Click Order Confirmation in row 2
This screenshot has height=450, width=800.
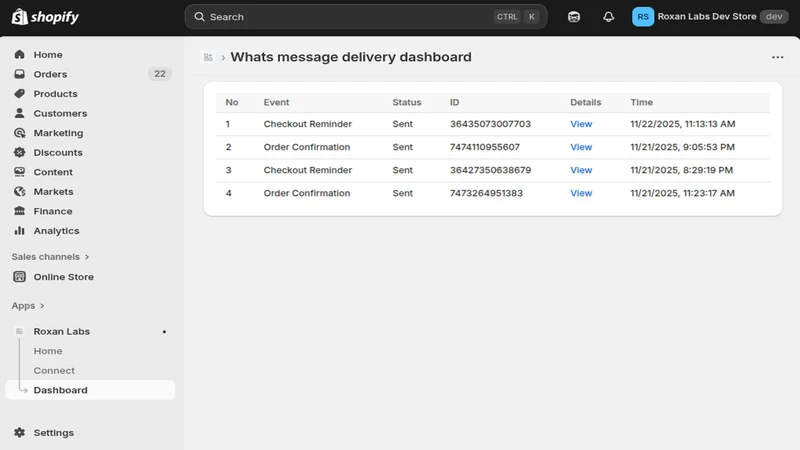[x=307, y=147]
